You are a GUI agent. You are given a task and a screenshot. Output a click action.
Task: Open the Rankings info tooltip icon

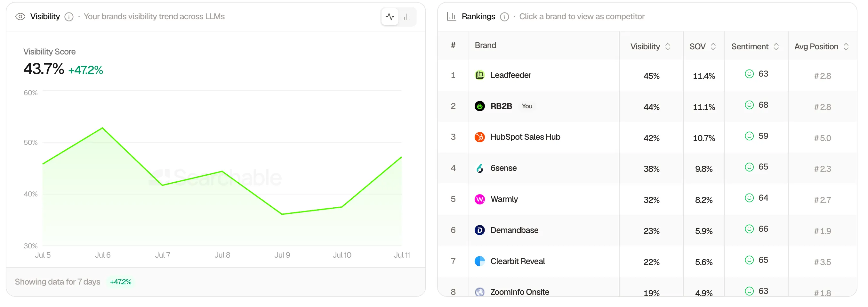pyautogui.click(x=504, y=17)
